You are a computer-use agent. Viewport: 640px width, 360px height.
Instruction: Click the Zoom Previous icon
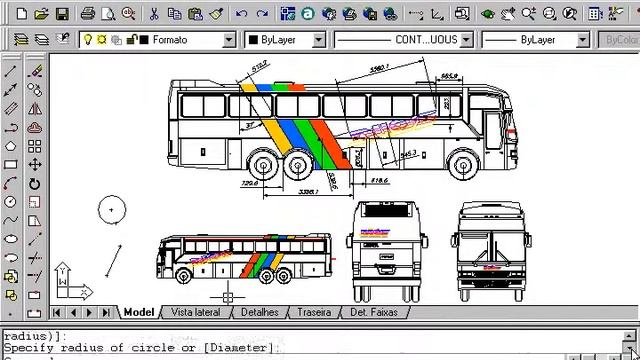point(569,14)
